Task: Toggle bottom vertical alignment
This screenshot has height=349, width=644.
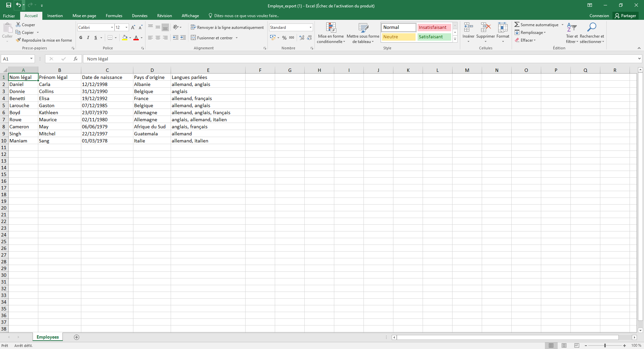Action: click(165, 27)
